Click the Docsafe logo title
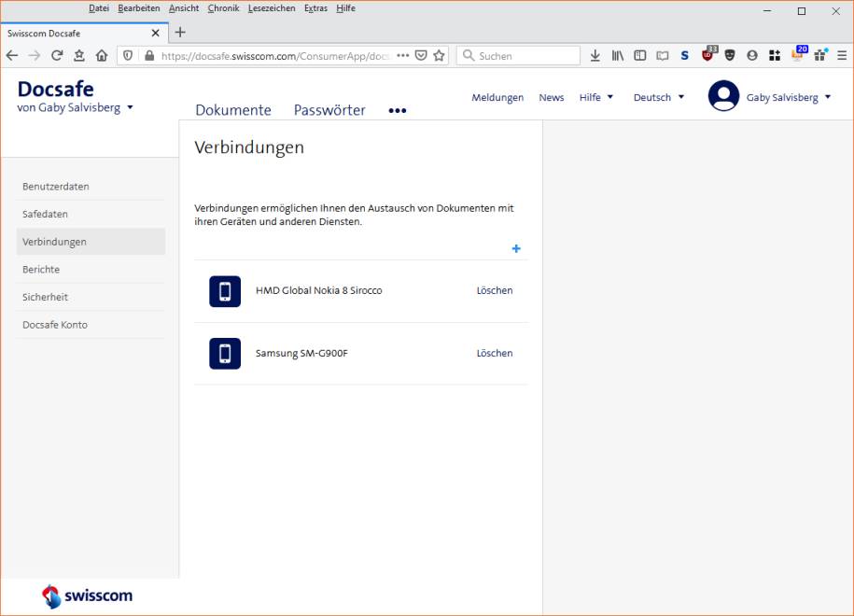 [x=56, y=90]
